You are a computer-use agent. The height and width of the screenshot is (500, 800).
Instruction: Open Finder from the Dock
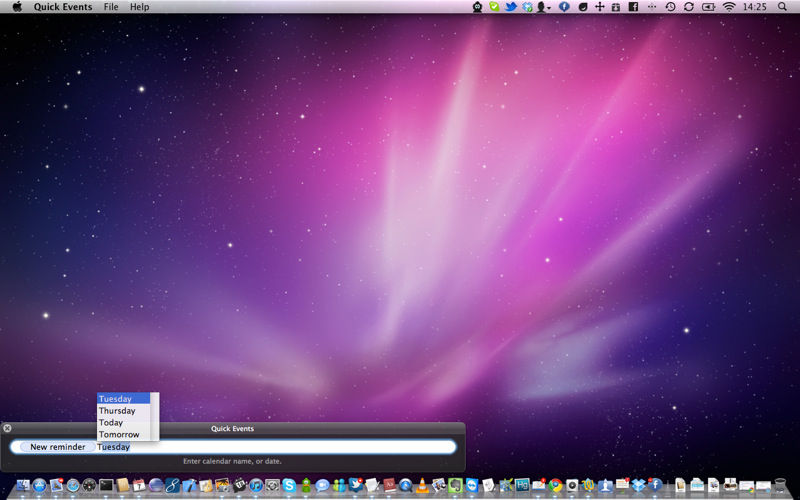point(23,485)
